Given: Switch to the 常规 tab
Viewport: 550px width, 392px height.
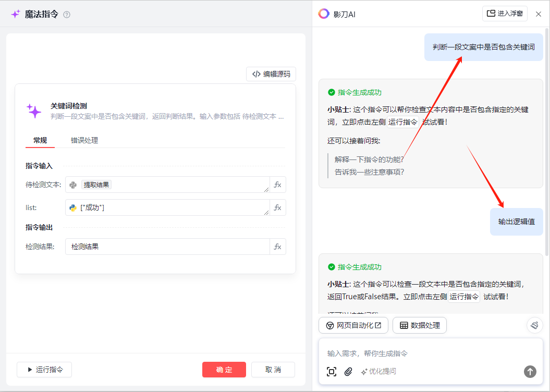Looking at the screenshot, I should click(x=40, y=140).
